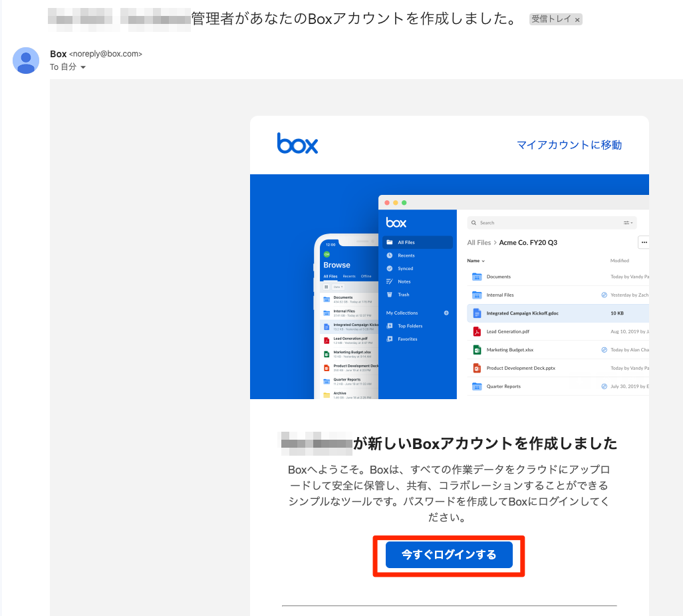Open the Marketing Budget.xlsx file
The image size is (683, 616).
[x=558, y=350]
